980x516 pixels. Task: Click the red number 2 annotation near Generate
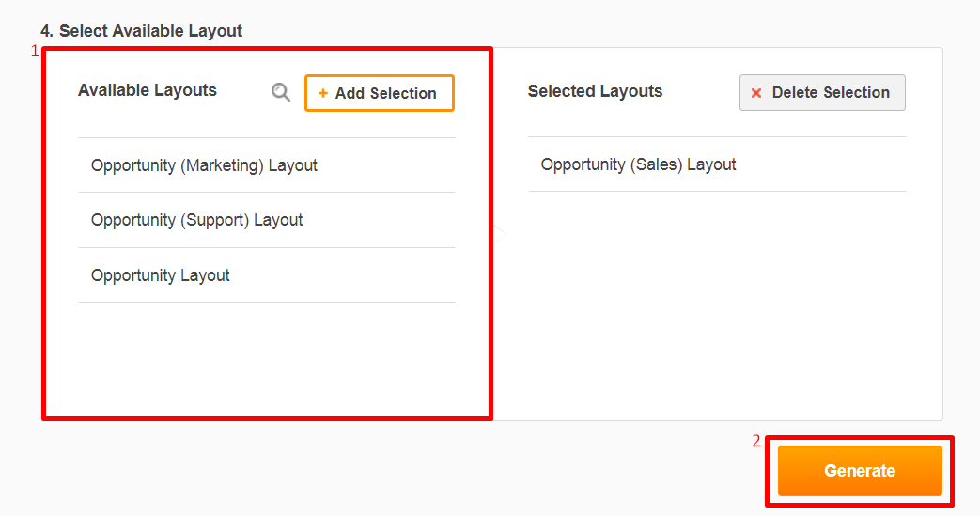point(756,441)
